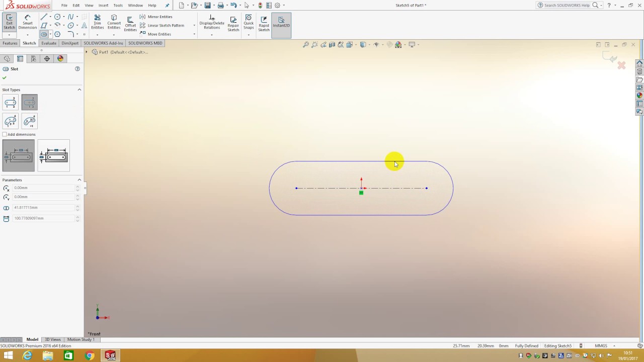The height and width of the screenshot is (362, 644).
Task: Switch to the Evaluate tab
Action: click(x=49, y=43)
